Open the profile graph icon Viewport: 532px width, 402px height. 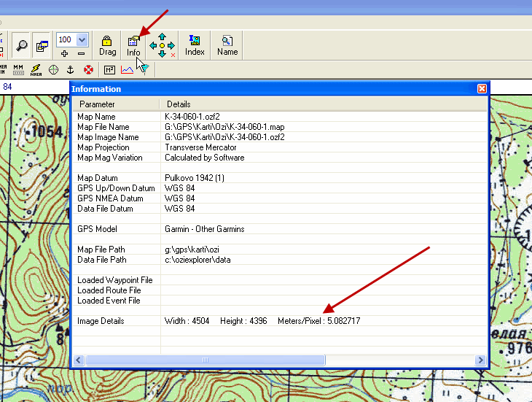click(x=127, y=70)
